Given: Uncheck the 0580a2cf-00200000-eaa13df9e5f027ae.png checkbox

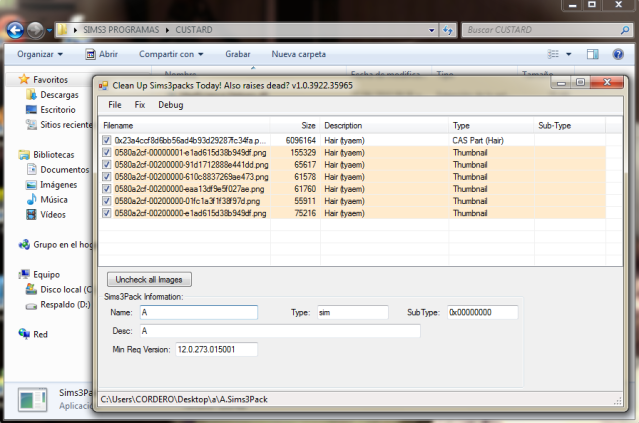Looking at the screenshot, I should [x=107, y=189].
